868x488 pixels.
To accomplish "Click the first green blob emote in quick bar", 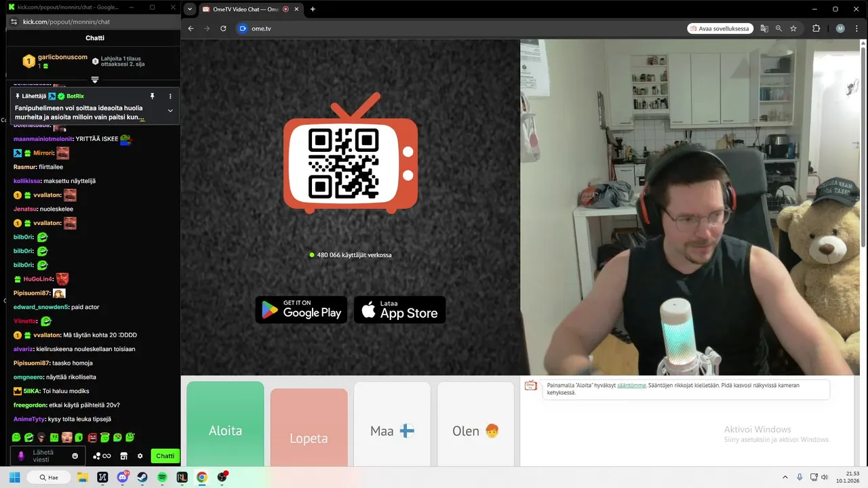I will (x=17, y=438).
